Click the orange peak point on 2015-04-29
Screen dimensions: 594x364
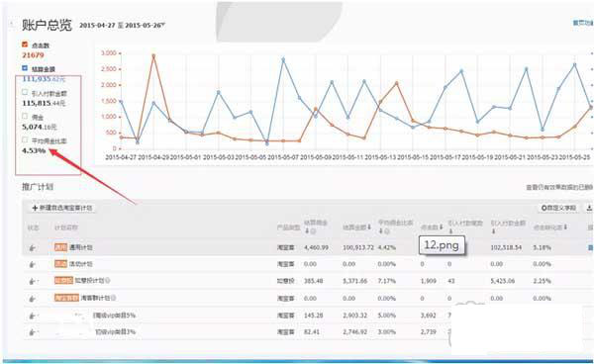[153, 56]
